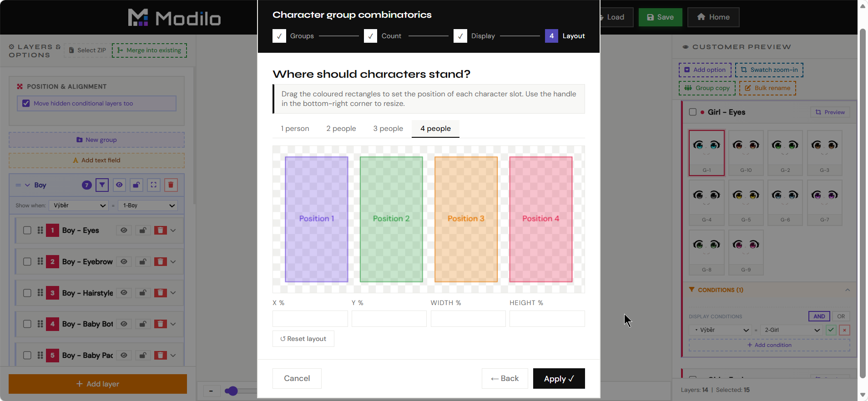The image size is (868, 401).
Task: Toggle lock on Boy - Baby Bot layer
Action: (142, 324)
